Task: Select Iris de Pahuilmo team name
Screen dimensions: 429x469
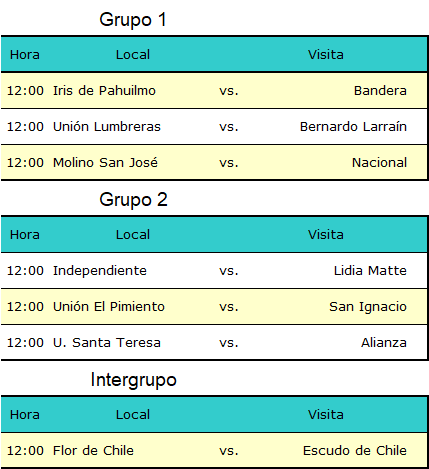Action: tap(104, 91)
